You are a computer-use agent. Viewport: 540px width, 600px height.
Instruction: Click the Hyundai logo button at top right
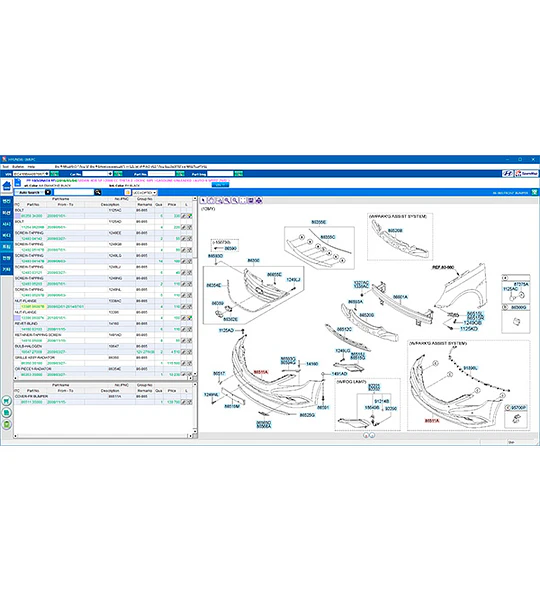point(507,174)
